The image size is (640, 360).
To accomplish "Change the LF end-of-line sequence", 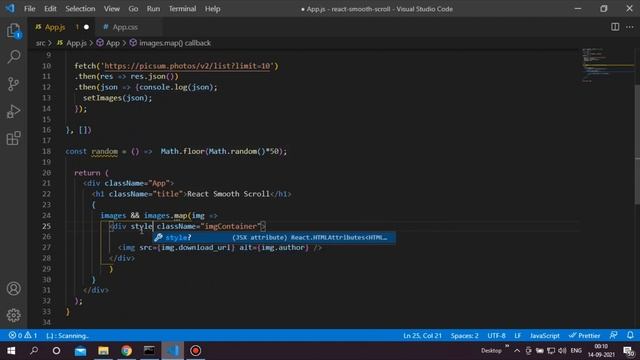I will [518, 336].
